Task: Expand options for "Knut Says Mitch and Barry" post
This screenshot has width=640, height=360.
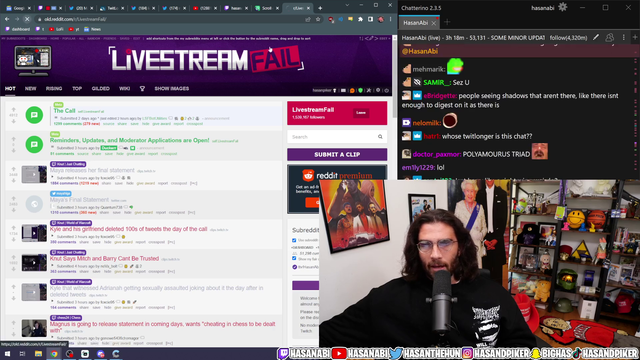Action: (171, 271)
